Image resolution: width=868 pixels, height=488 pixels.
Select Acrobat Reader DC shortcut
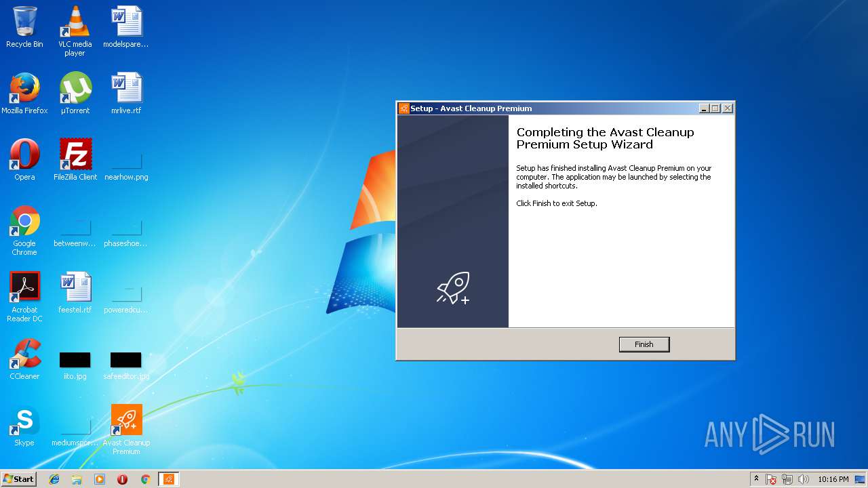click(24, 298)
